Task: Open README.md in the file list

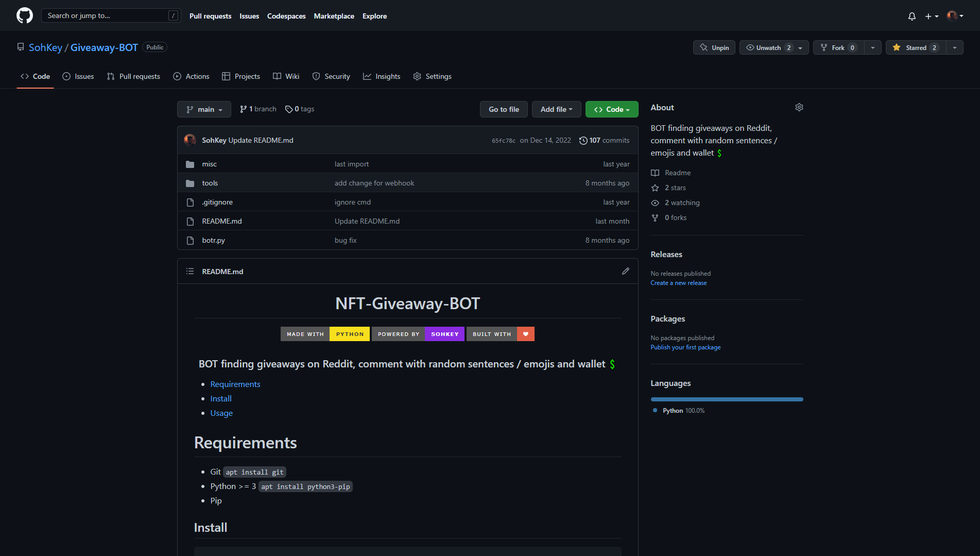Action: click(x=221, y=221)
